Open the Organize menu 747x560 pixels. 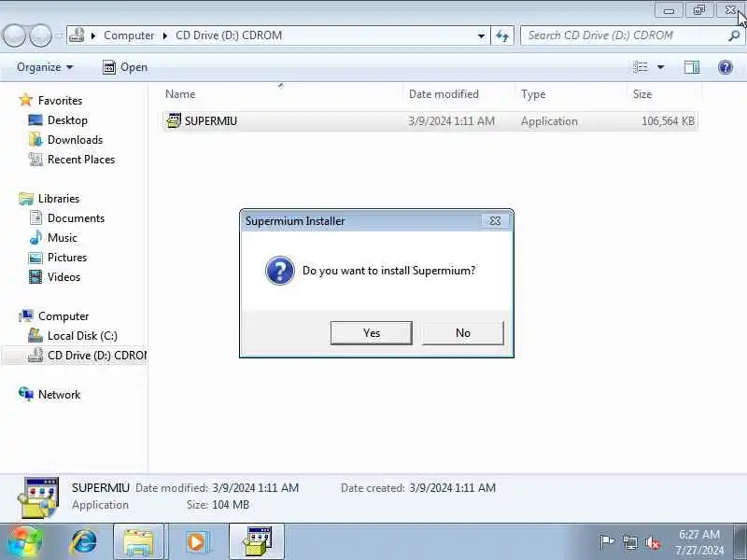45,67
